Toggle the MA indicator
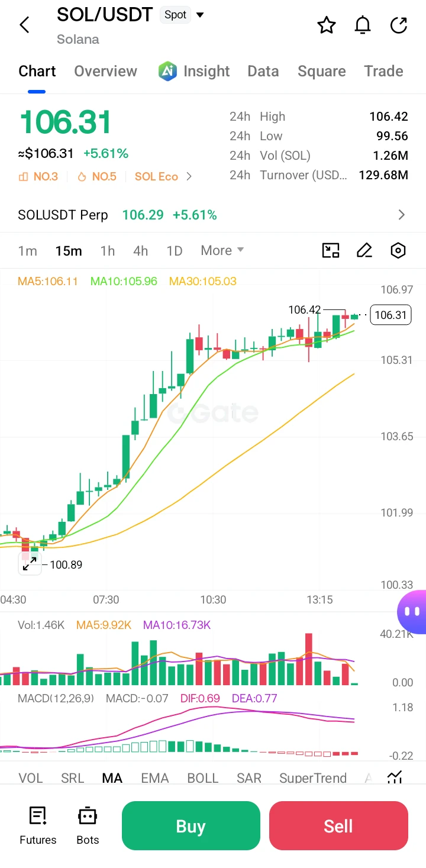Viewport: 426px width, 868px height. tap(112, 777)
